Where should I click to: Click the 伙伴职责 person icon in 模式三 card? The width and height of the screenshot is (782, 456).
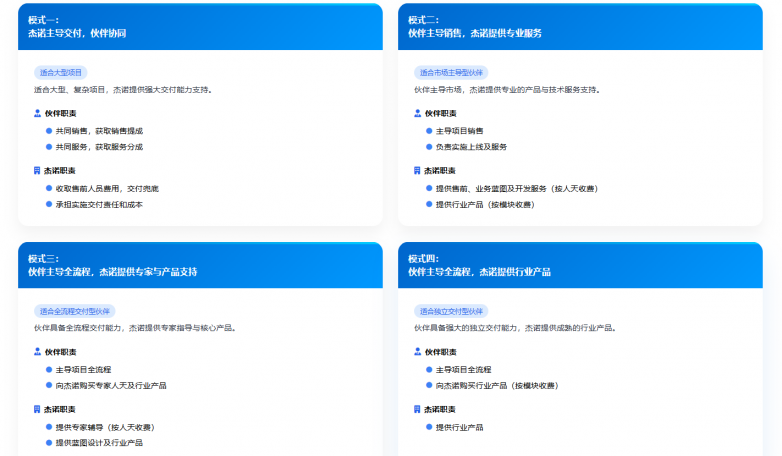coord(38,352)
